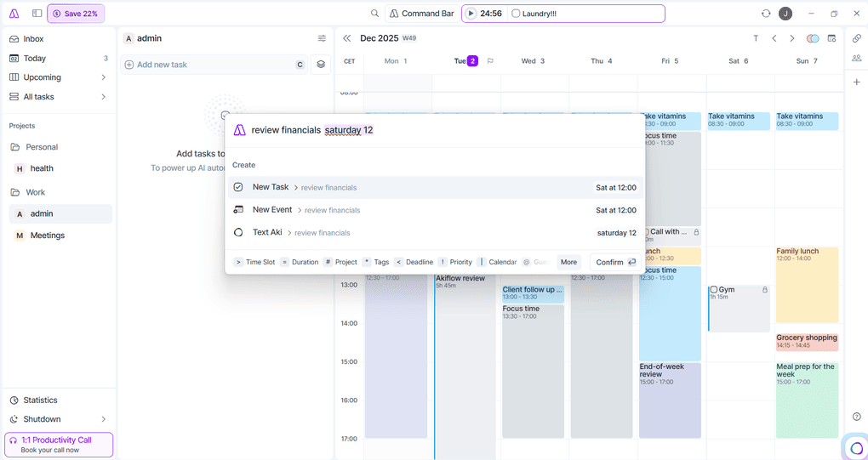Collapse calendar with double chevron icon
This screenshot has height=460, width=868.
pyautogui.click(x=346, y=38)
